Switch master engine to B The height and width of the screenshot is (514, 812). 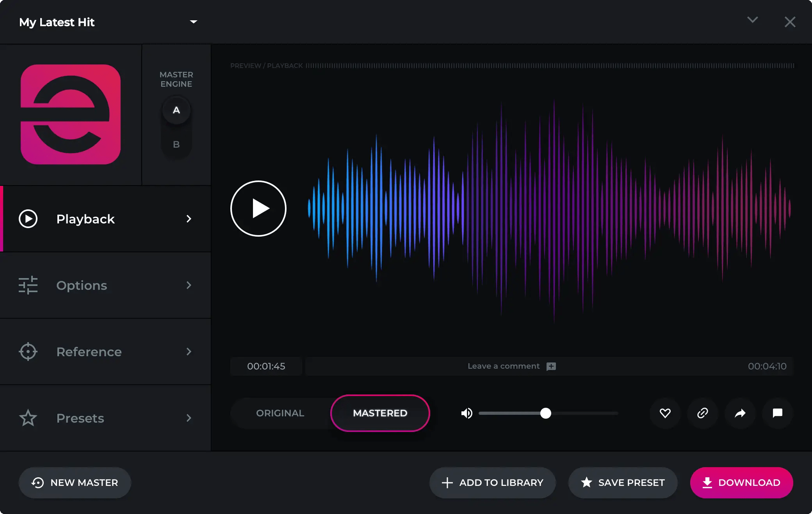176,145
